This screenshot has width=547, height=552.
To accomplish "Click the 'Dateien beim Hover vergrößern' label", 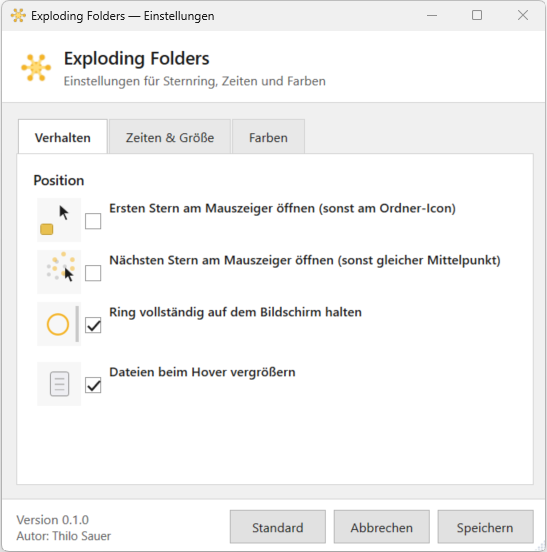I will point(202,372).
